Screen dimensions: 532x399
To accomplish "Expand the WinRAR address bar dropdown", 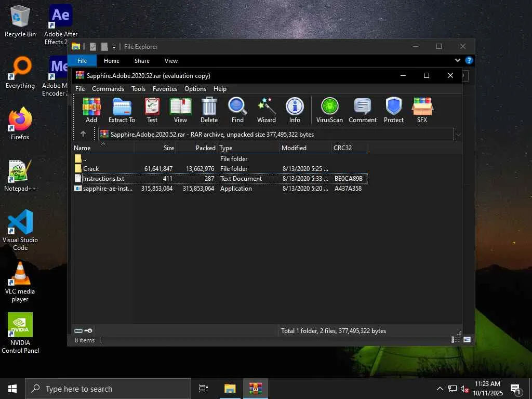I will coord(458,135).
